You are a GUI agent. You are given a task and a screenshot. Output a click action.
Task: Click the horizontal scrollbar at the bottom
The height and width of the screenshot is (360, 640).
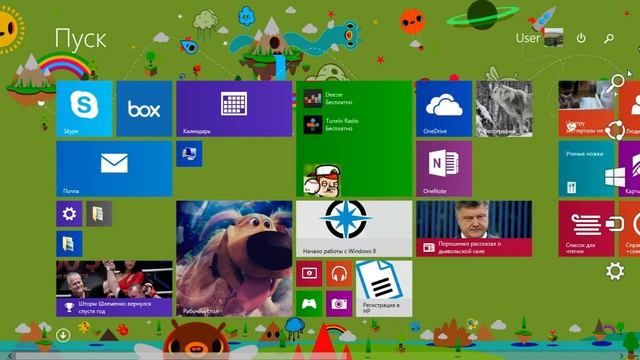[180, 357]
